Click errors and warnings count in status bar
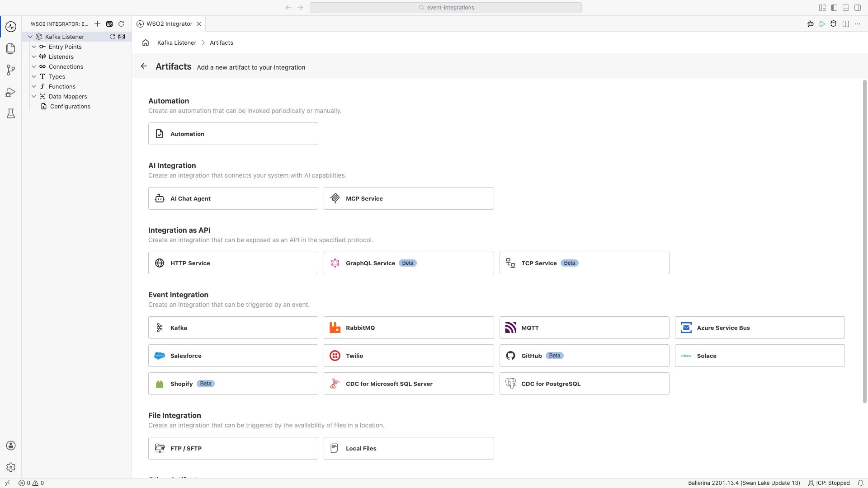This screenshot has height=488, width=868. click(x=31, y=483)
